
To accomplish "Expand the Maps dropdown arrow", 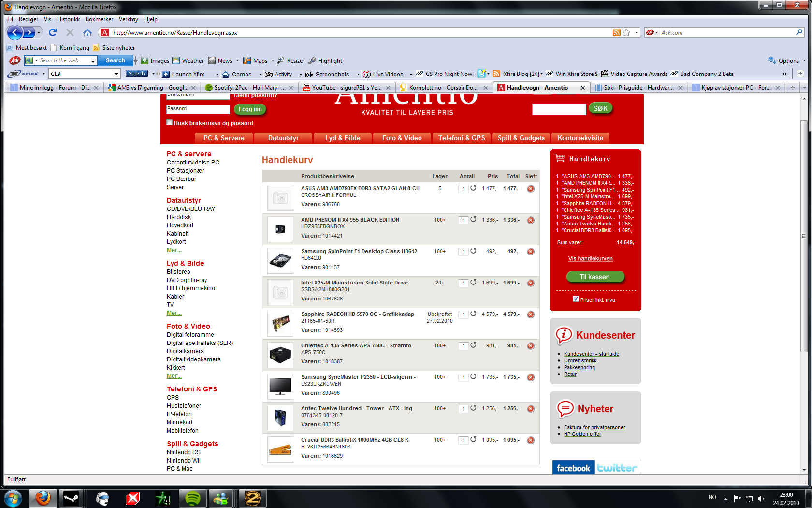I will click(273, 61).
